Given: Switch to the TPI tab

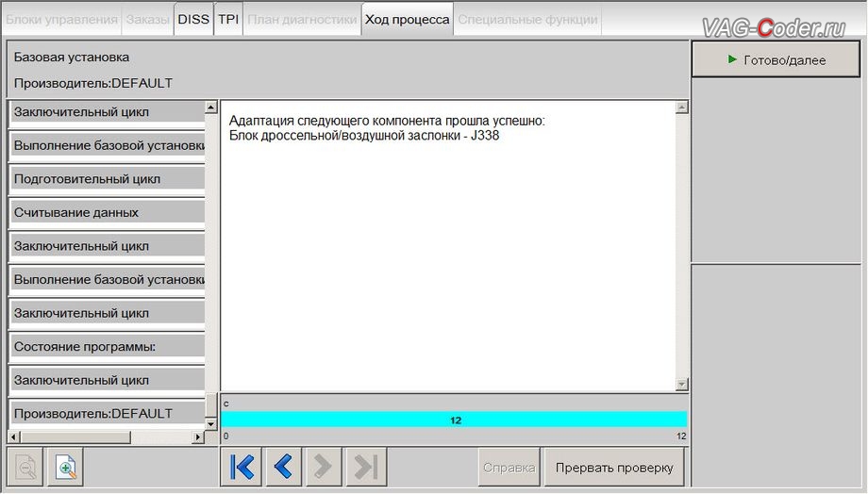Looking at the screenshot, I should 228,20.
